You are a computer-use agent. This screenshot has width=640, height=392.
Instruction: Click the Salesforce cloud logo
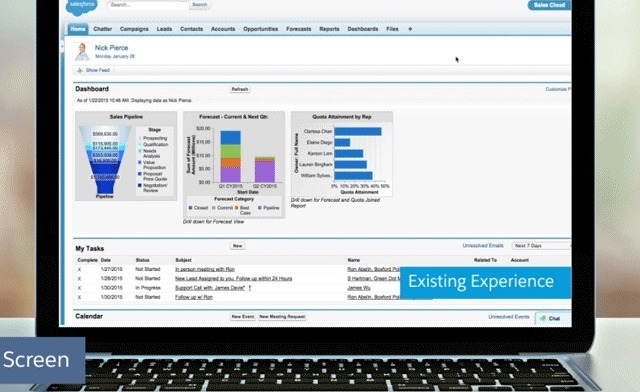point(82,7)
